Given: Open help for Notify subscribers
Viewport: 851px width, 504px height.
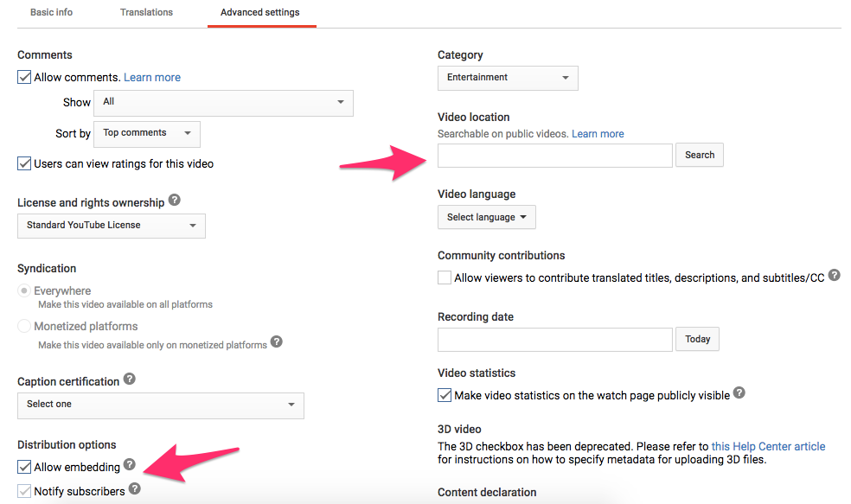Looking at the screenshot, I should click(135, 488).
